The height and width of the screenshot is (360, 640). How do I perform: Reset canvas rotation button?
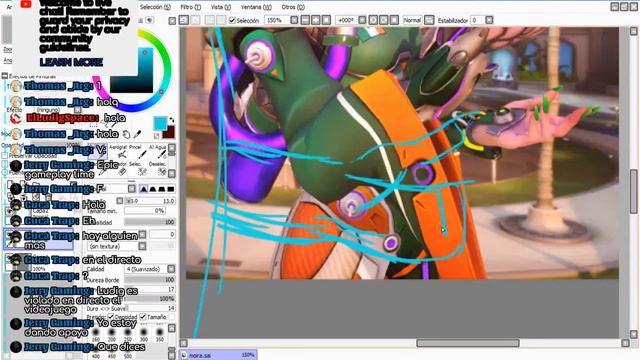pos(394,20)
